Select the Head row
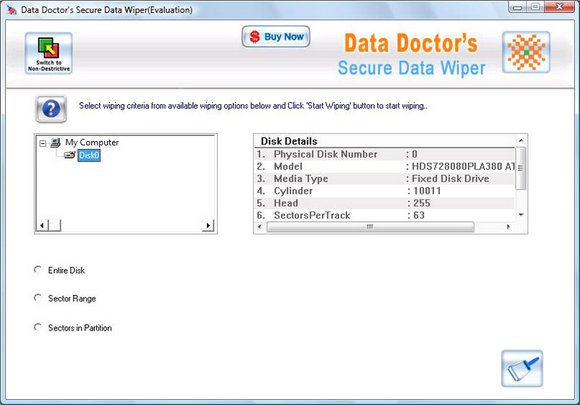The width and height of the screenshot is (580, 405). [x=385, y=203]
